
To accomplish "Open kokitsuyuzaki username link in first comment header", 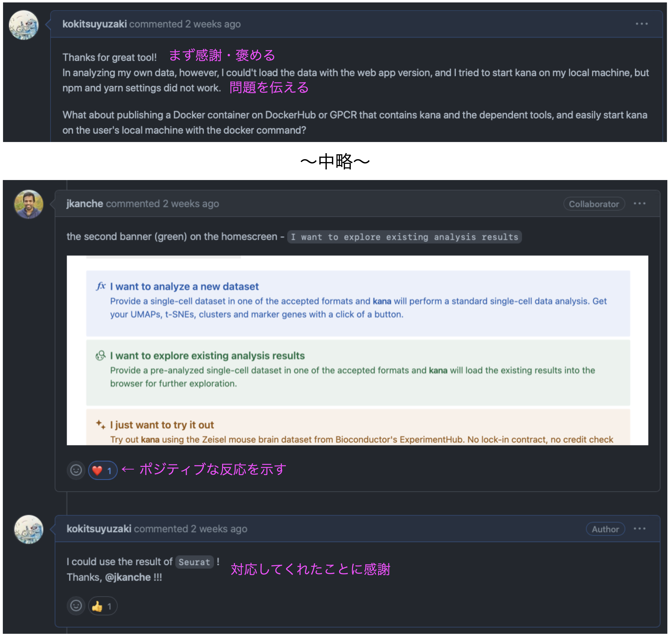I will coord(95,24).
